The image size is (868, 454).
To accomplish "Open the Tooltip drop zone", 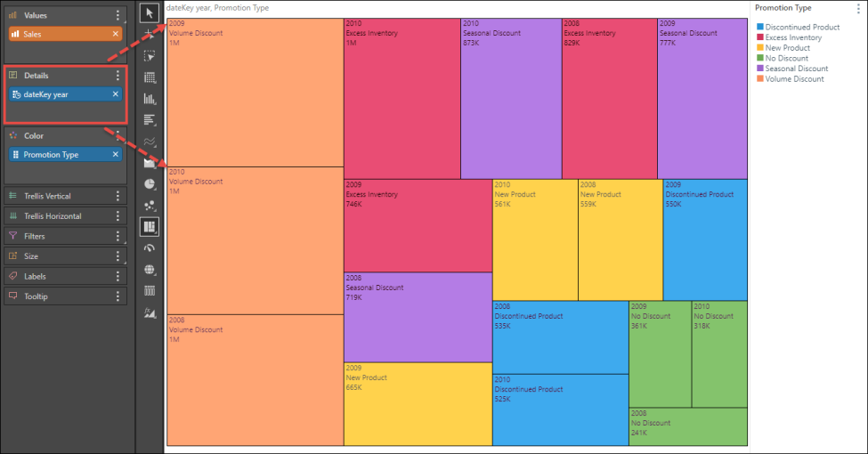I will click(x=62, y=296).
